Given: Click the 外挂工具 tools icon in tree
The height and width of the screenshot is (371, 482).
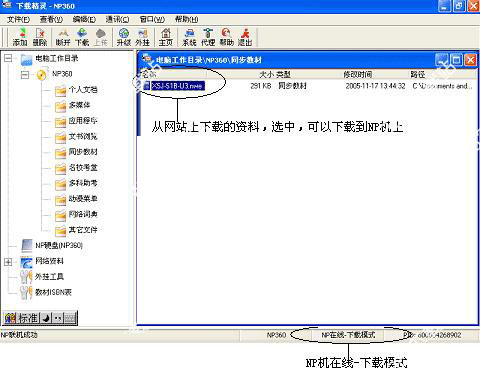Looking at the screenshot, I should point(26,277).
